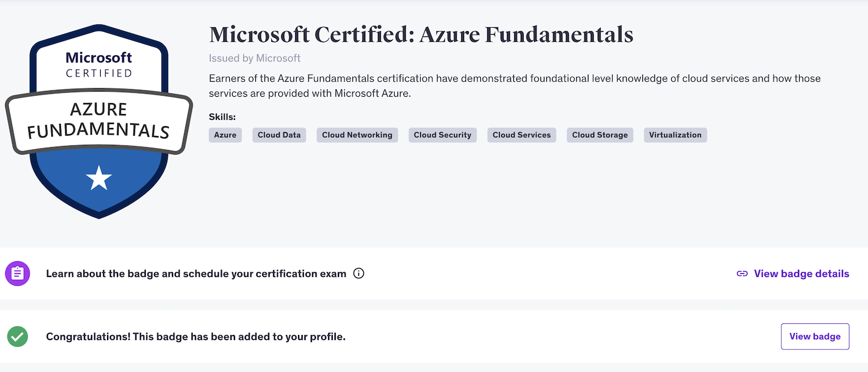
Task: Select the Virtualization skill tag
Action: (x=675, y=135)
